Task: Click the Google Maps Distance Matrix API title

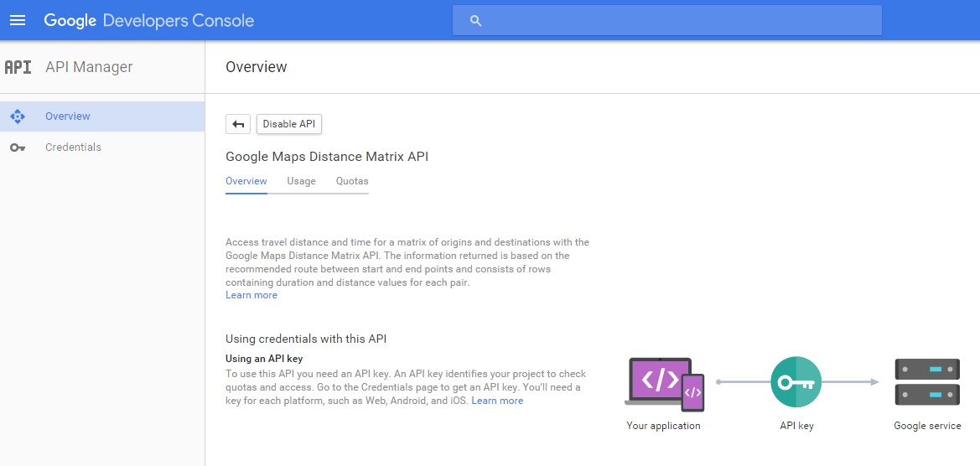Action: (x=327, y=156)
